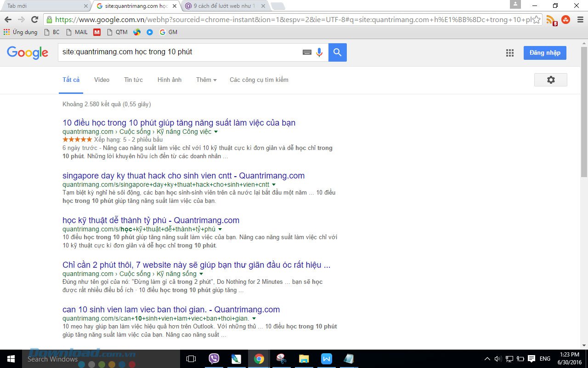This screenshot has width=588, height=368.
Task: Select the Tin tức search tab
Action: click(x=133, y=80)
